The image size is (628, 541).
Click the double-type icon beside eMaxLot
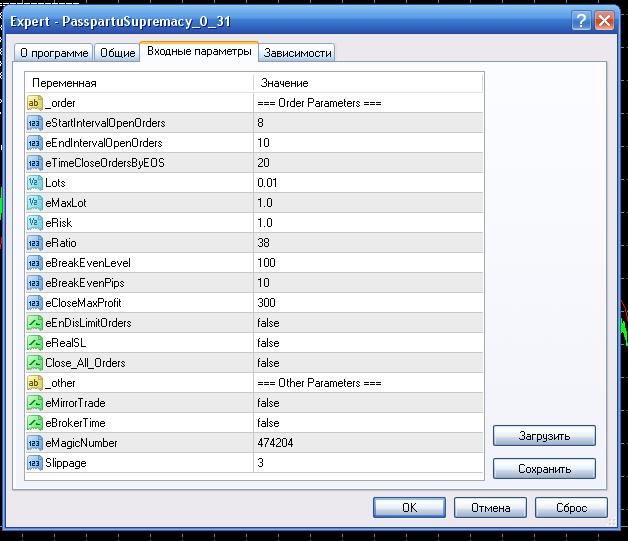pyautogui.click(x=35, y=203)
